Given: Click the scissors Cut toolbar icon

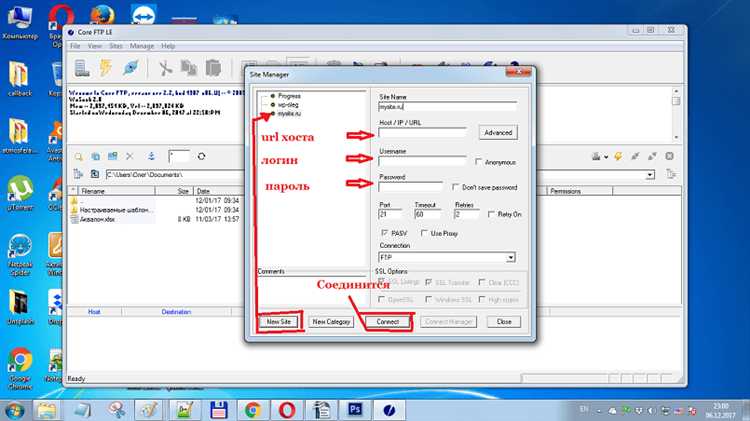Looking at the screenshot, I should 165,68.
